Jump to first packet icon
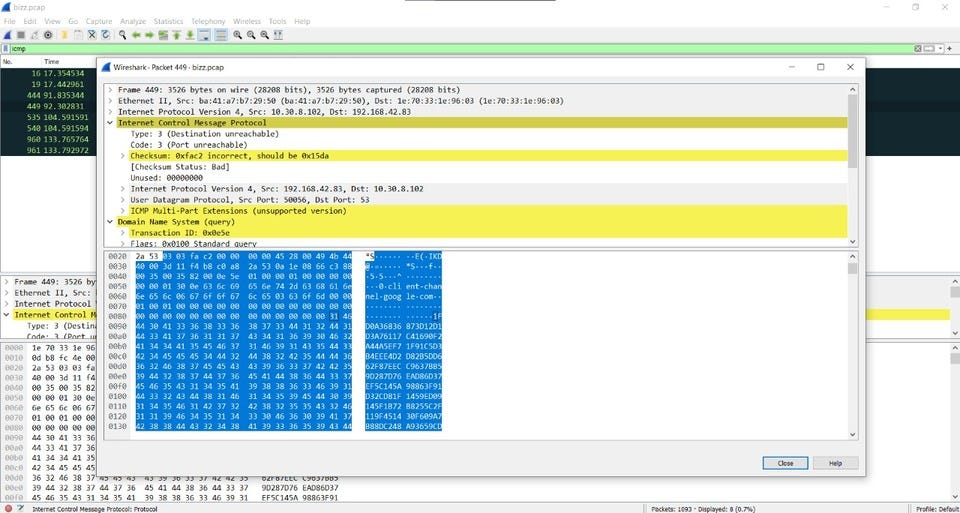Viewport: 960px width, 513px height. tap(176, 35)
